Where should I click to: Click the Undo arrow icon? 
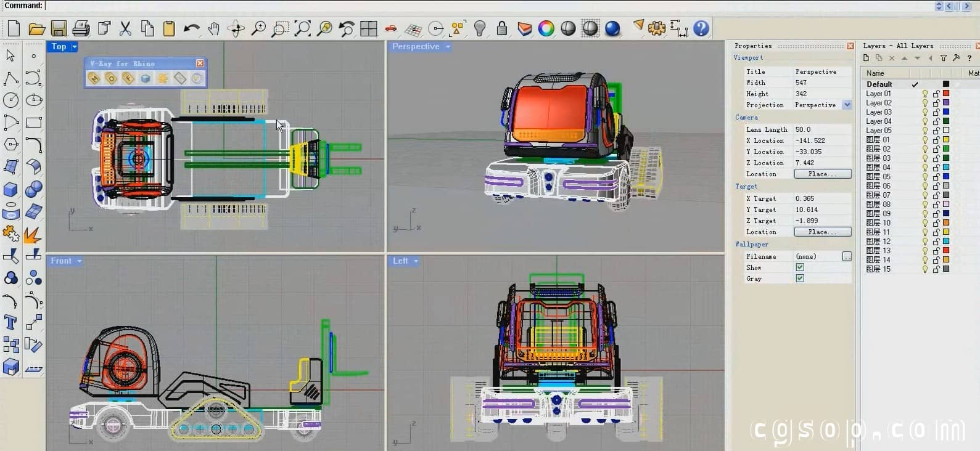pos(191,28)
